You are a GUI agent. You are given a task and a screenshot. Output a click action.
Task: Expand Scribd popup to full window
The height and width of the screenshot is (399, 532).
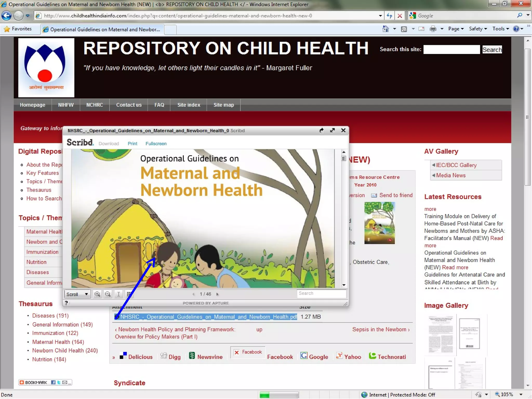pyautogui.click(x=332, y=130)
